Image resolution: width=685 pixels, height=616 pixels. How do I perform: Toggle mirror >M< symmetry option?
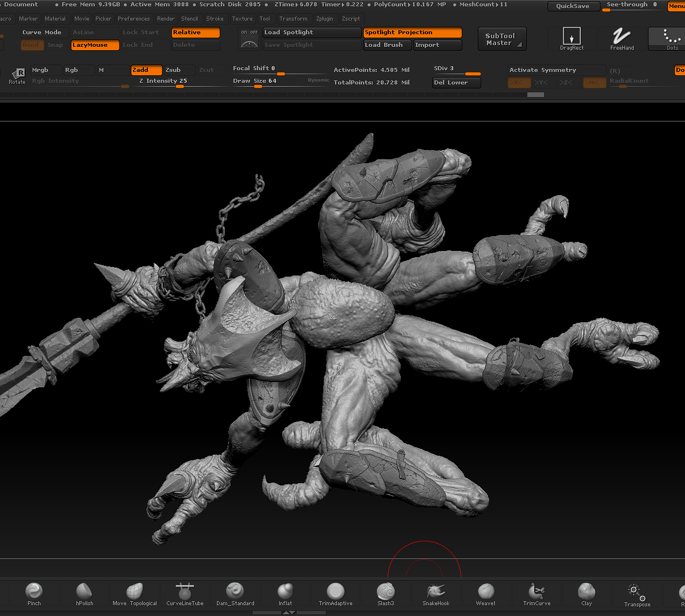[x=594, y=83]
